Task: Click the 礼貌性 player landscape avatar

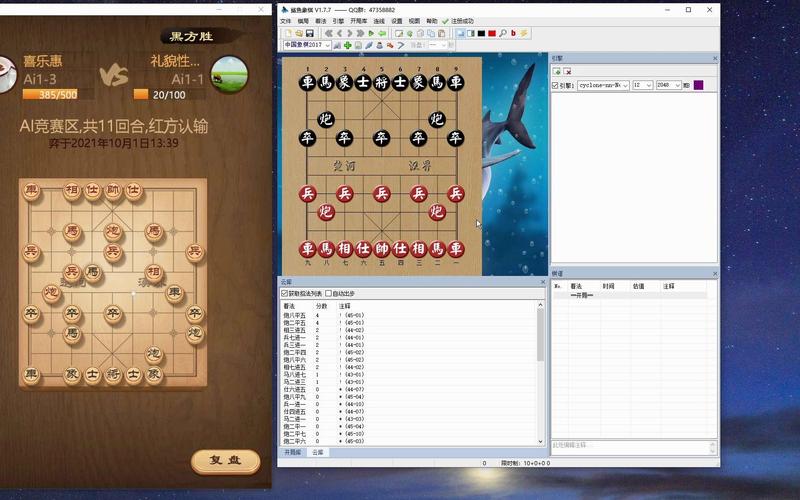Action: [229, 74]
